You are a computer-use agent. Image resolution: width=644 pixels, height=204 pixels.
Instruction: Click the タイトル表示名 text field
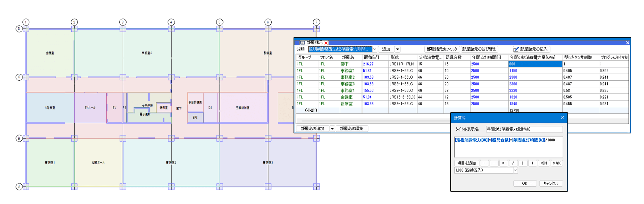pyautogui.click(x=524, y=129)
